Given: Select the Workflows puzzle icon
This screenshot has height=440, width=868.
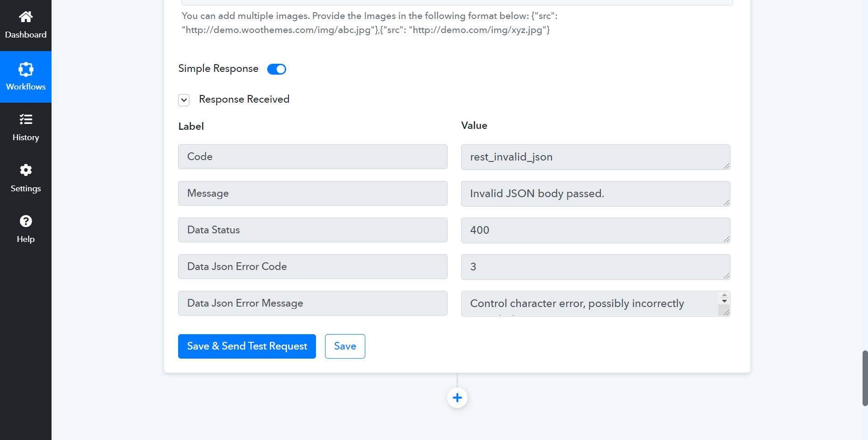Looking at the screenshot, I should pos(26,69).
